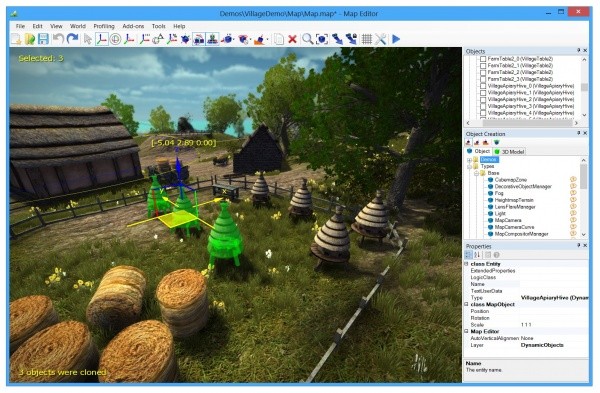Collapse the class Entity property group
Screen dimensions: 600x393
point(466,264)
